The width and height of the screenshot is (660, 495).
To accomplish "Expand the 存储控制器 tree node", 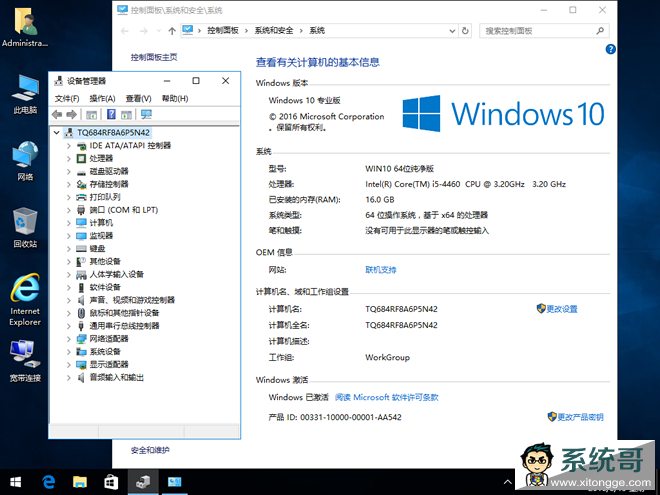I will coord(69,184).
